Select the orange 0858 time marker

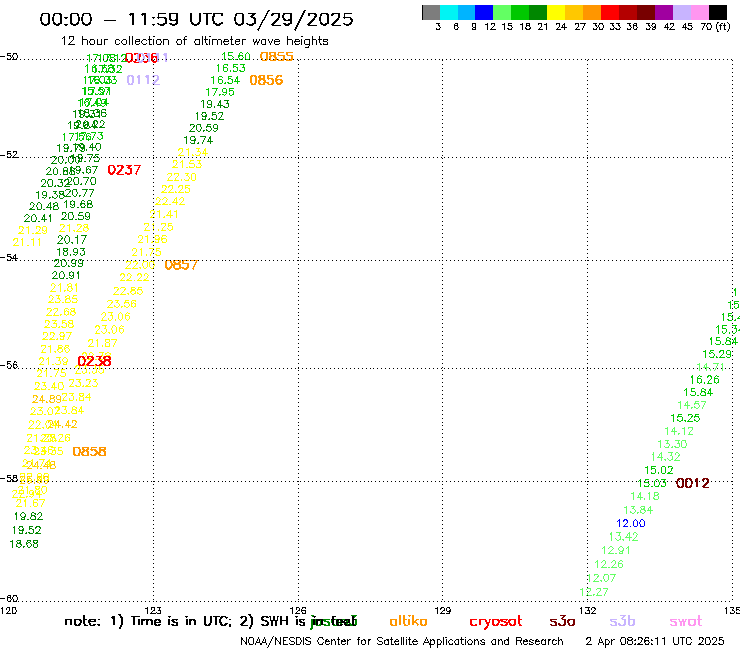tap(89, 452)
